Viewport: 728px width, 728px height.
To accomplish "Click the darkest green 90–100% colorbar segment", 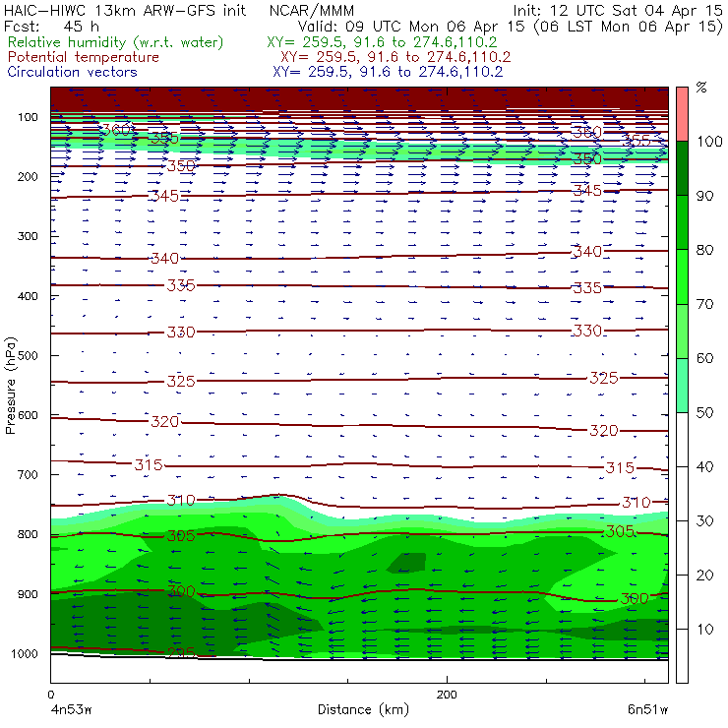I will pos(682,168).
